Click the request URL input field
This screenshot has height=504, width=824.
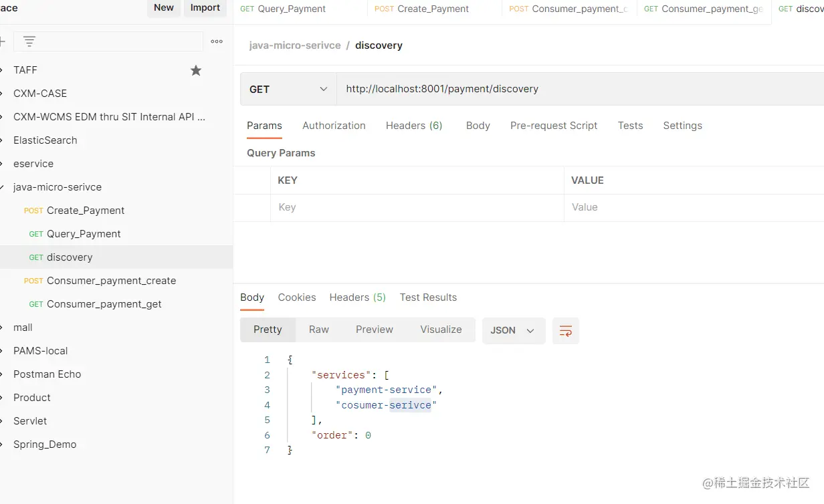[x=575, y=89]
